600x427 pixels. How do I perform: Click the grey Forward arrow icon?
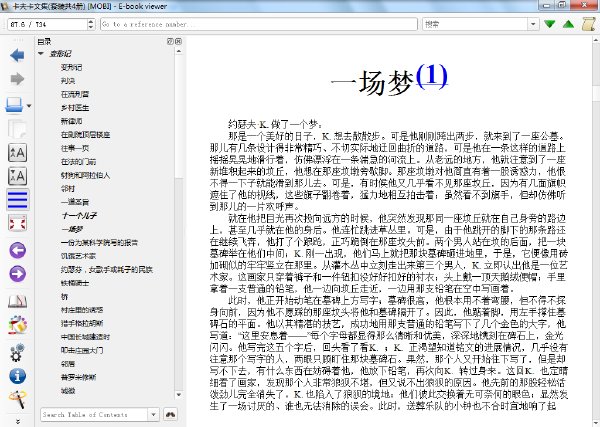tap(17, 79)
